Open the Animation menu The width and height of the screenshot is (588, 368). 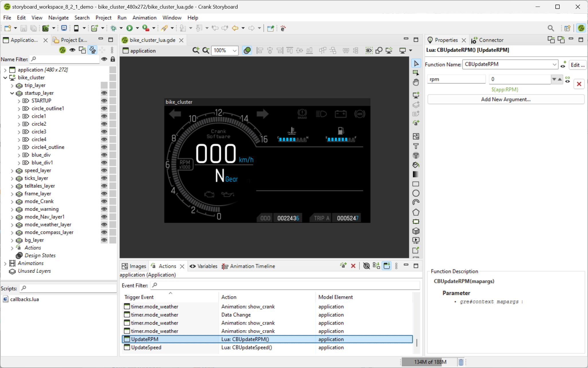tap(144, 17)
